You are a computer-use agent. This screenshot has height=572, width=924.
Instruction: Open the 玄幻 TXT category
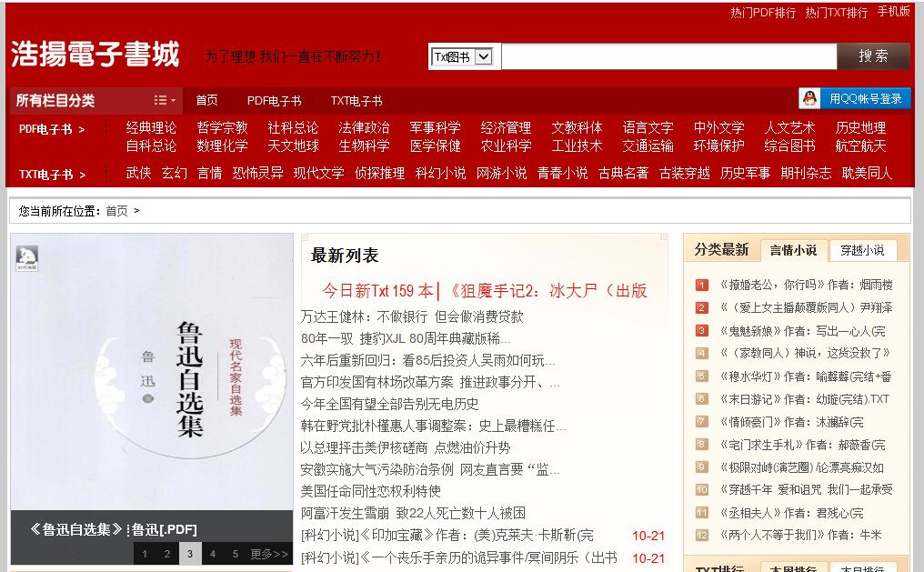pos(174,173)
